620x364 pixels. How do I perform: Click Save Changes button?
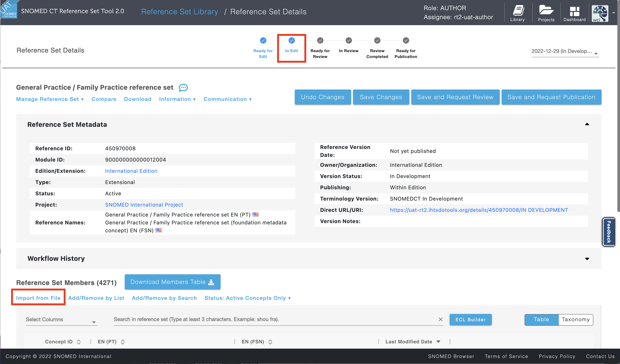tap(381, 97)
